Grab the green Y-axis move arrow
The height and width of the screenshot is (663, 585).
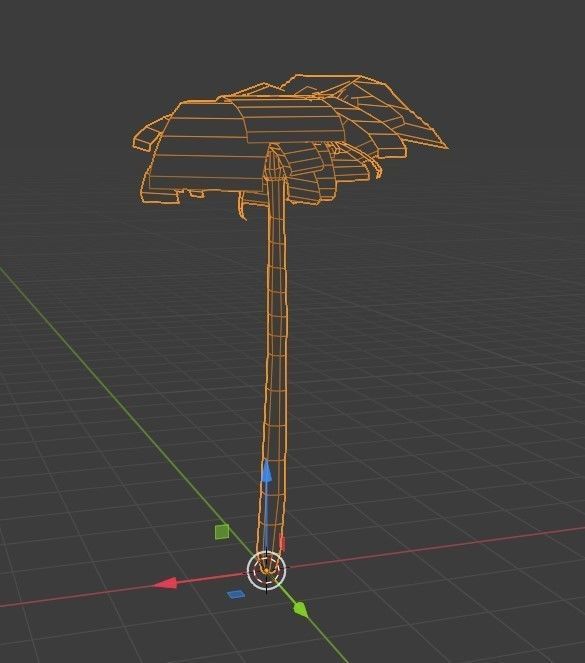click(301, 610)
